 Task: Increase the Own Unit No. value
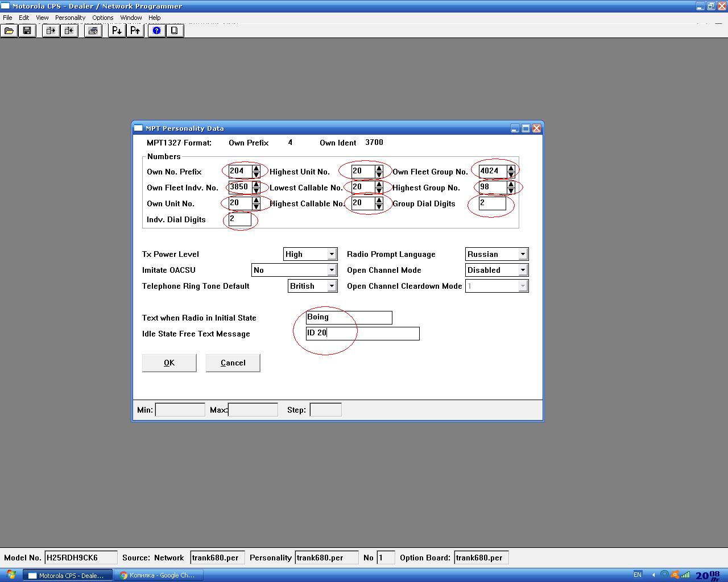(x=256, y=200)
